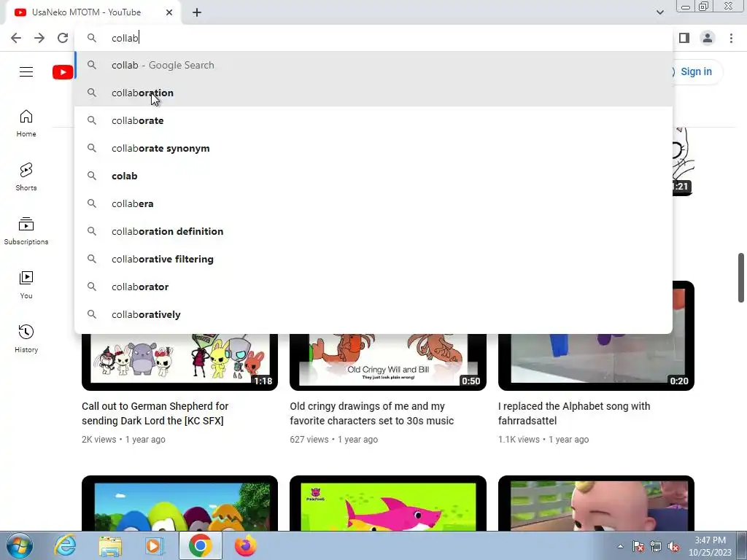The width and height of the screenshot is (747, 560).
Task: Close the UsaNeko MTOTM YouTube tab
Action: click(x=169, y=12)
